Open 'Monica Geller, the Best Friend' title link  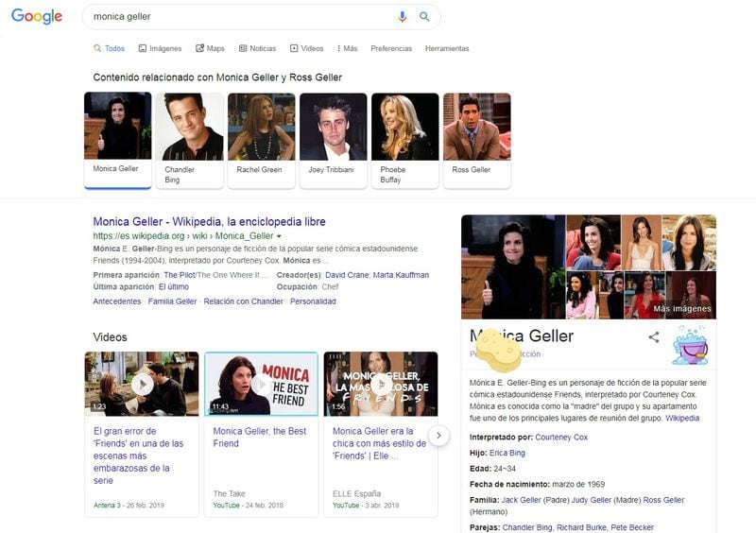(259, 437)
